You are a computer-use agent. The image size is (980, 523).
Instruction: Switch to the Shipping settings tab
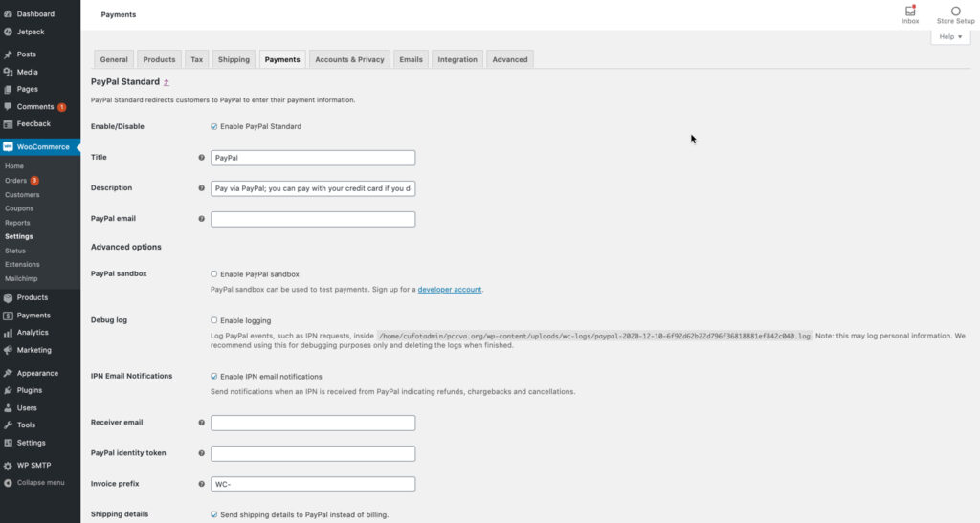click(234, 59)
